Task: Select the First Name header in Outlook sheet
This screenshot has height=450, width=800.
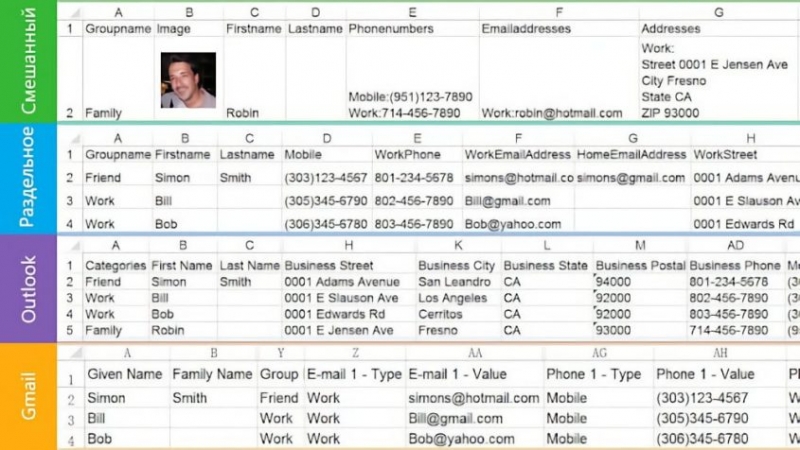Action: click(x=183, y=265)
